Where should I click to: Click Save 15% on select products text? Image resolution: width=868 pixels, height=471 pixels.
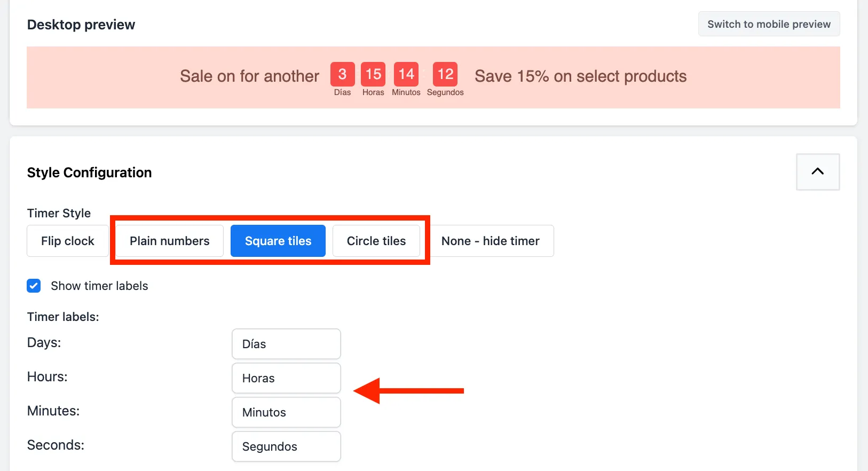click(x=580, y=76)
